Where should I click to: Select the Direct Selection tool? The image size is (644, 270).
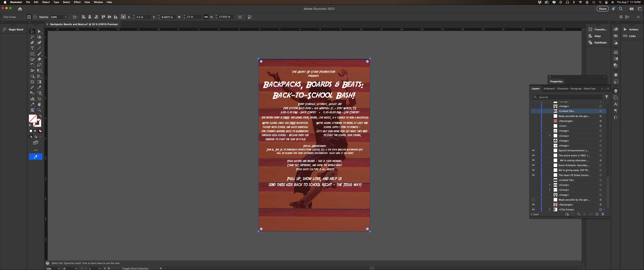39,31
